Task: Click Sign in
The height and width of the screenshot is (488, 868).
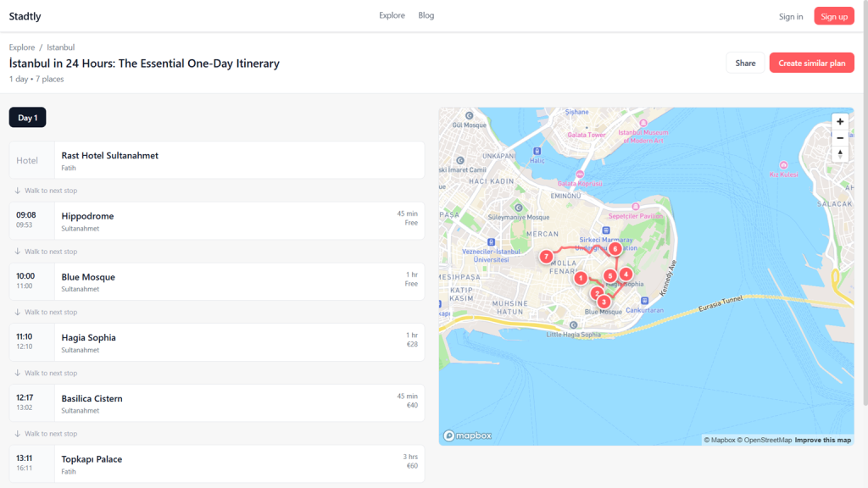Action: tap(791, 17)
